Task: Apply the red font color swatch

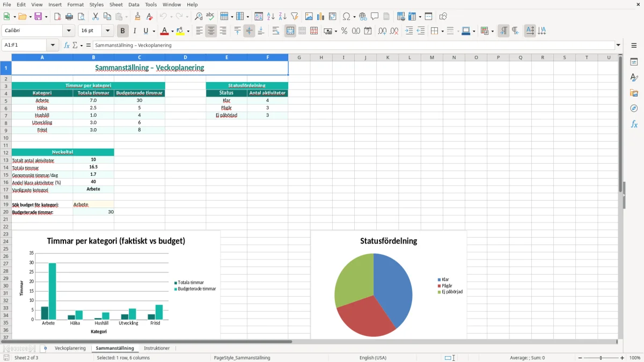Action: (x=165, y=31)
